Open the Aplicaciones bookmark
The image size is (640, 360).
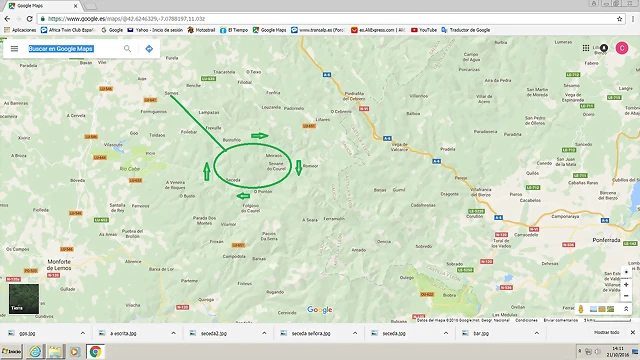tap(20, 30)
